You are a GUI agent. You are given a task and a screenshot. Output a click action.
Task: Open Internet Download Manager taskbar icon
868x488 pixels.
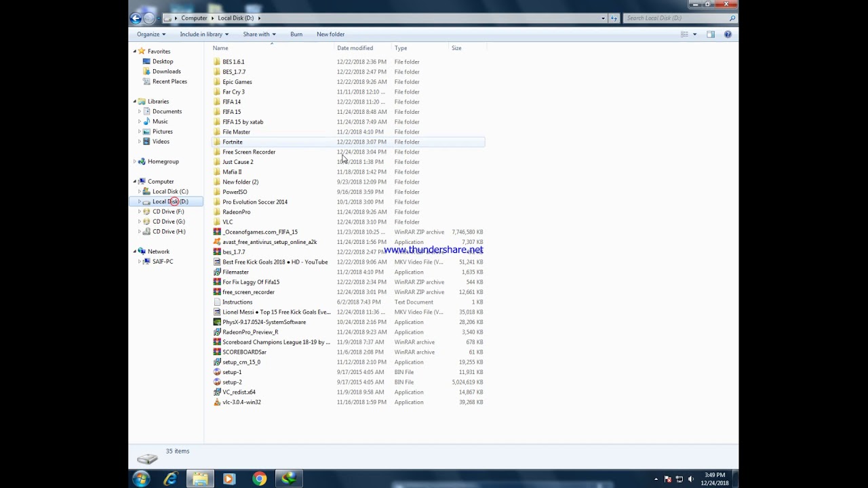pos(289,479)
